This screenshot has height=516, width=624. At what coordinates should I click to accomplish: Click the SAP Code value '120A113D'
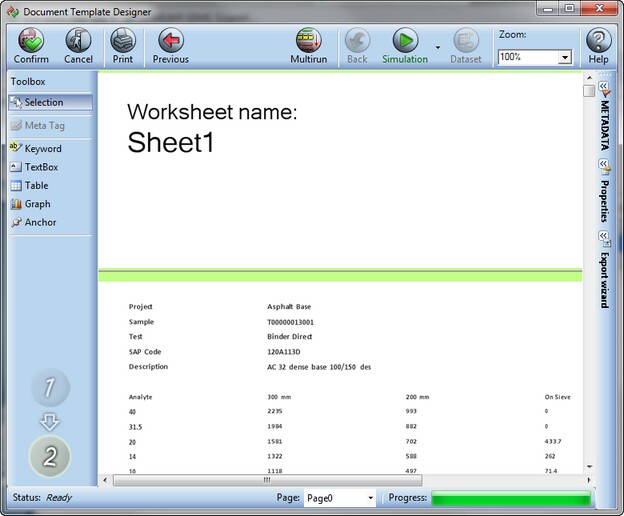coord(284,352)
